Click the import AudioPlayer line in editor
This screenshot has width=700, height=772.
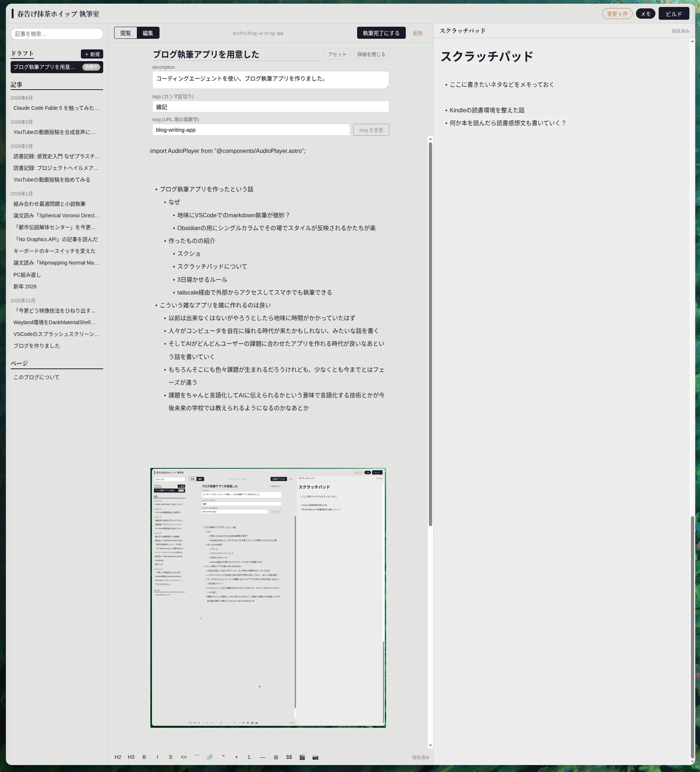(228, 151)
